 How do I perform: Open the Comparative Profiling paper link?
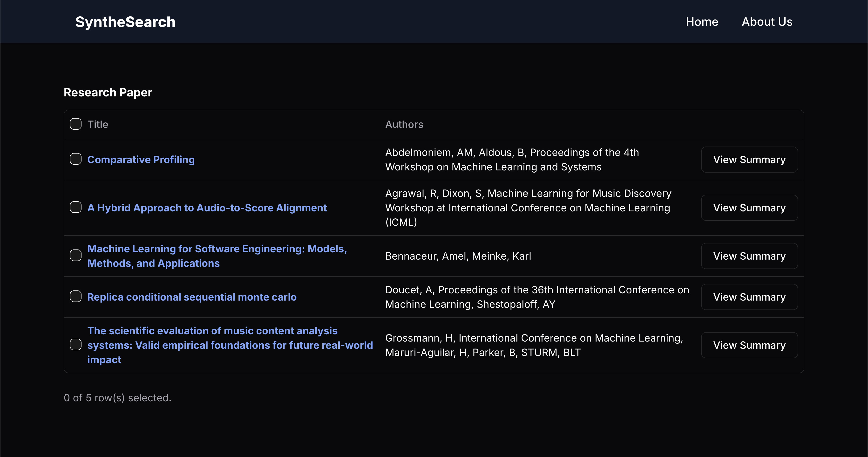[x=141, y=160]
